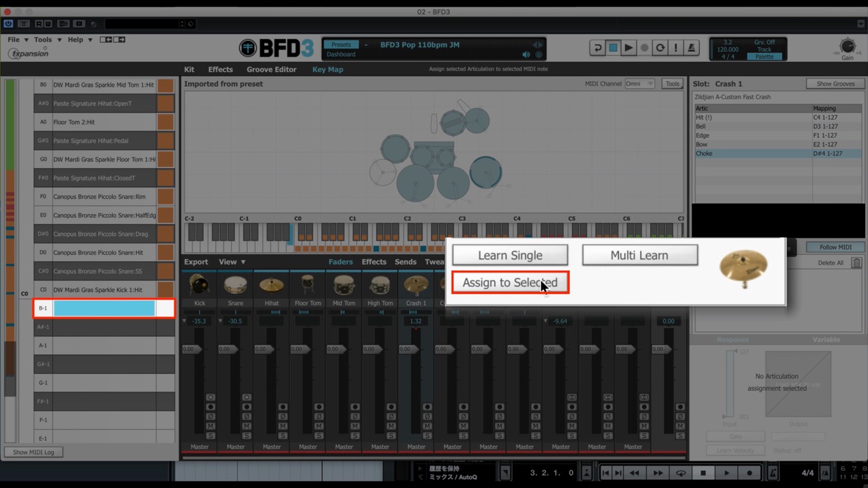868x488 pixels.
Task: Solo the Kick channel
Action: 211,435
